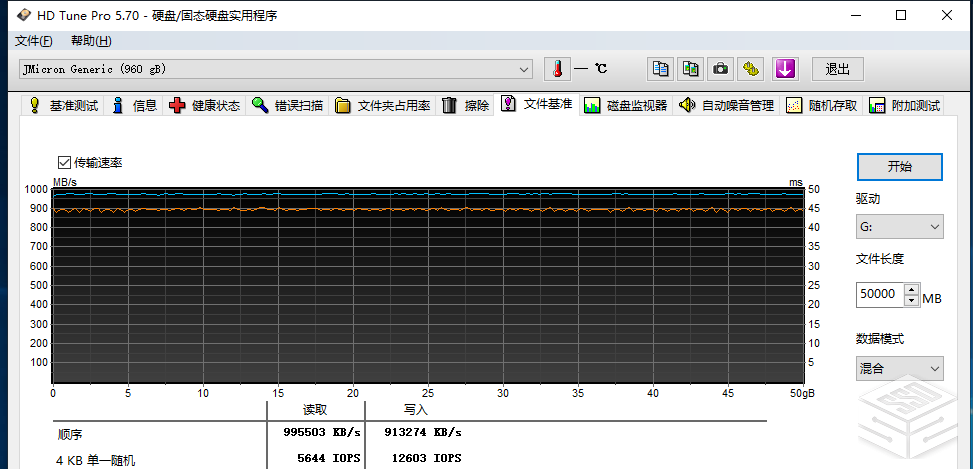973x469 pixels.
Task: Click the 写入 column header
Action: [x=415, y=410]
